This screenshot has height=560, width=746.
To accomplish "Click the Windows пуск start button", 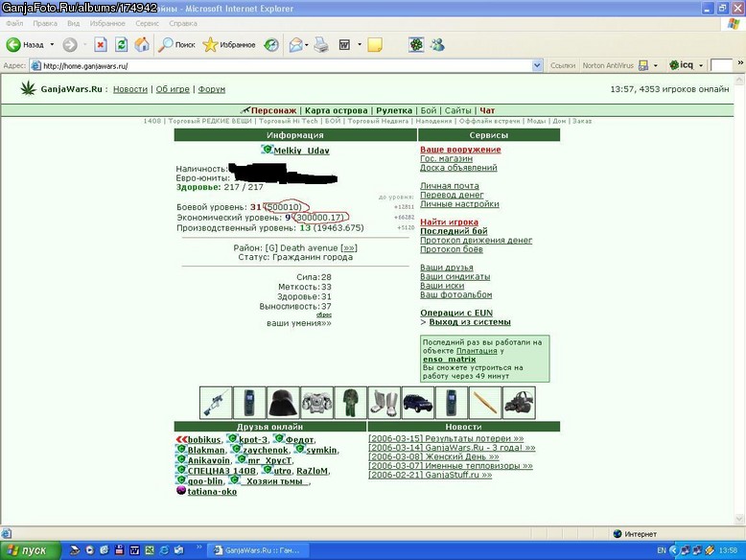I will (30, 550).
